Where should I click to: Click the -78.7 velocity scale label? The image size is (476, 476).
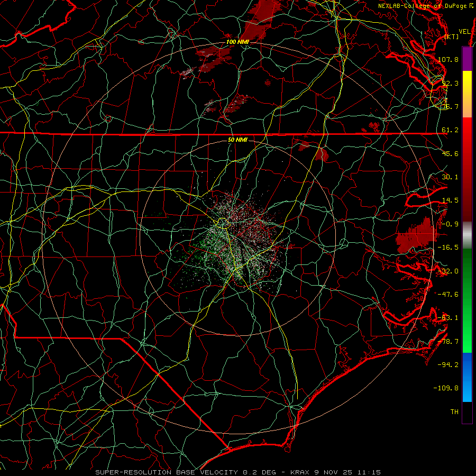tap(448, 342)
